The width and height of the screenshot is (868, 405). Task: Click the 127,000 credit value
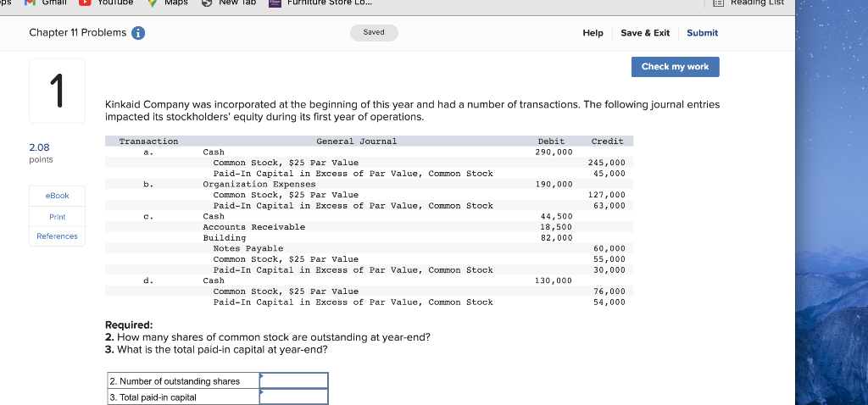pyautogui.click(x=606, y=195)
